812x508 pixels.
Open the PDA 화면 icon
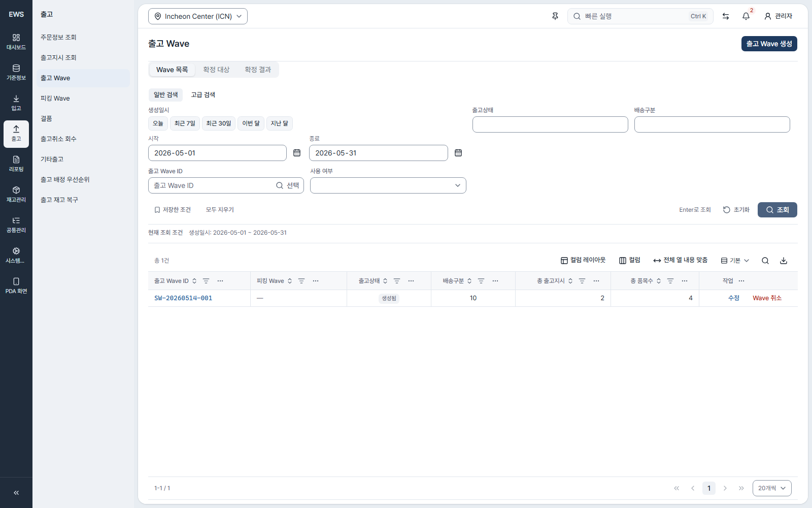pyautogui.click(x=16, y=286)
